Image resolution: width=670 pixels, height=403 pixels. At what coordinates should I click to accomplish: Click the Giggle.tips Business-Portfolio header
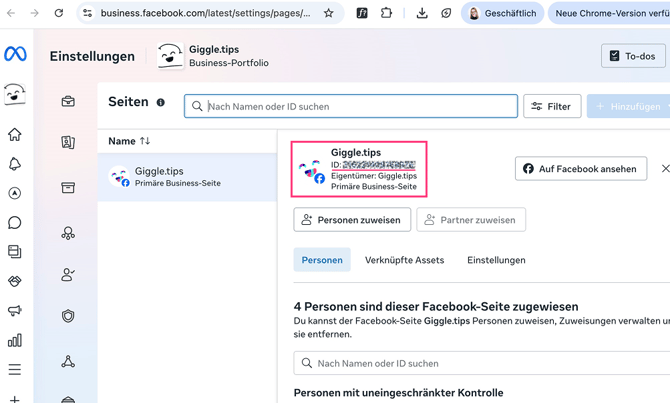click(x=213, y=56)
